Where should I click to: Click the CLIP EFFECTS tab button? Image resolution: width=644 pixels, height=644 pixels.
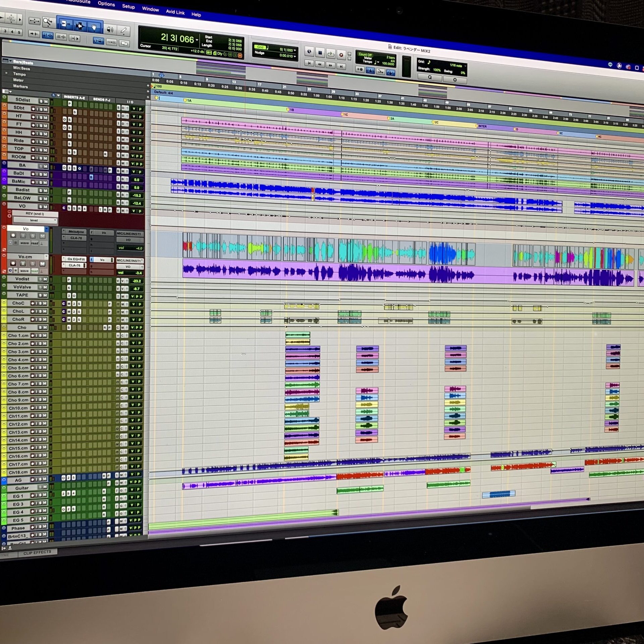point(37,552)
